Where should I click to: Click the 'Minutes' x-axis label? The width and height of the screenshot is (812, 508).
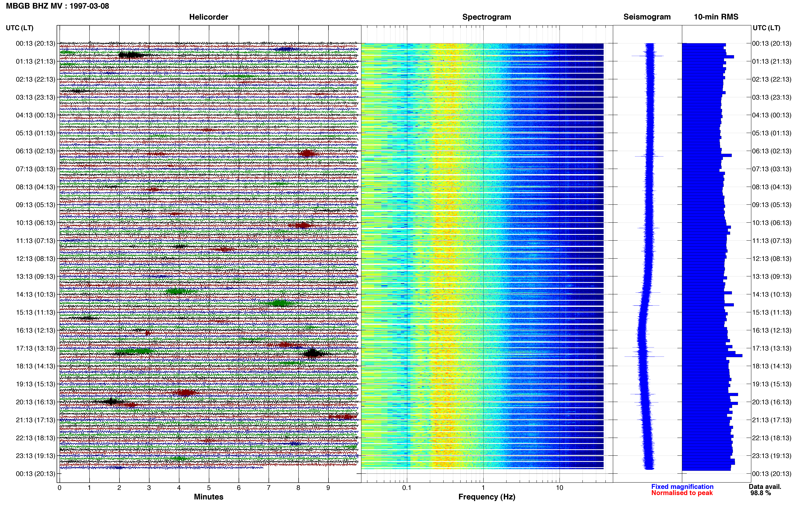[209, 497]
